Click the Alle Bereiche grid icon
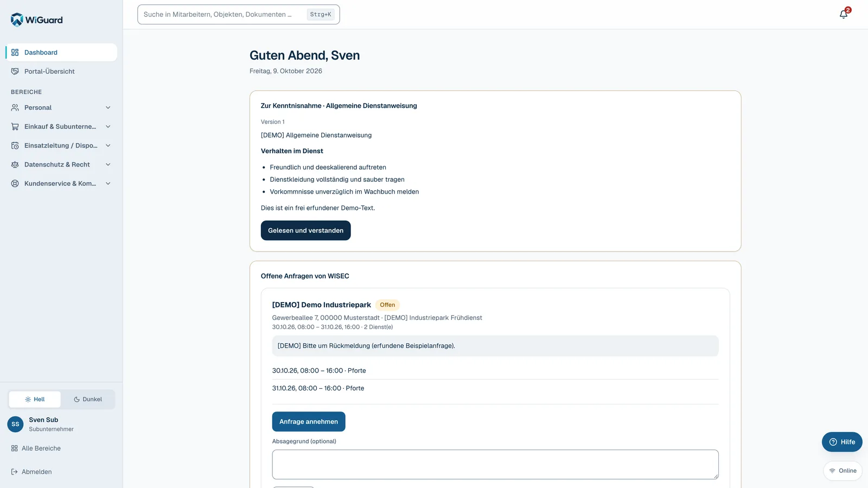This screenshot has width=868, height=488. click(x=15, y=448)
